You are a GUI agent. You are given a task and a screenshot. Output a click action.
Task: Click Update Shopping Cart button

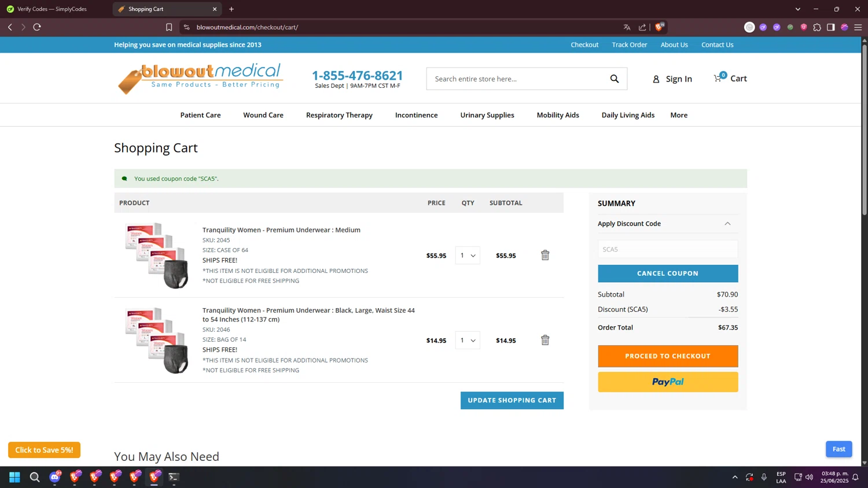tap(512, 400)
